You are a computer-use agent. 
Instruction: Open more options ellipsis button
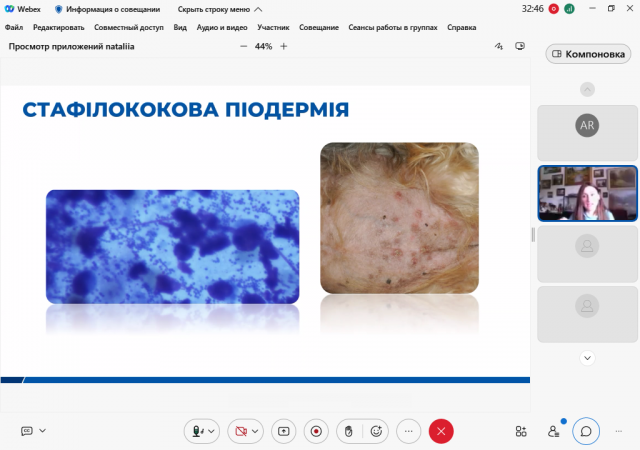(x=409, y=431)
